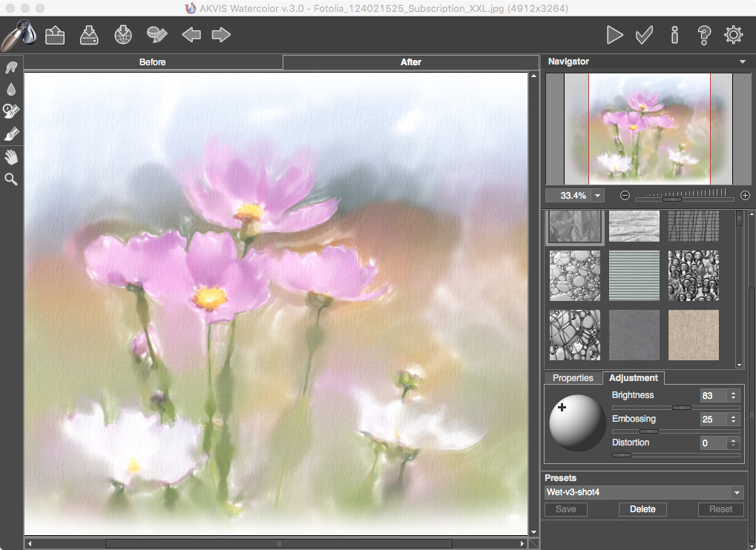
Task: Click the Apply checkmark icon
Action: tap(644, 35)
